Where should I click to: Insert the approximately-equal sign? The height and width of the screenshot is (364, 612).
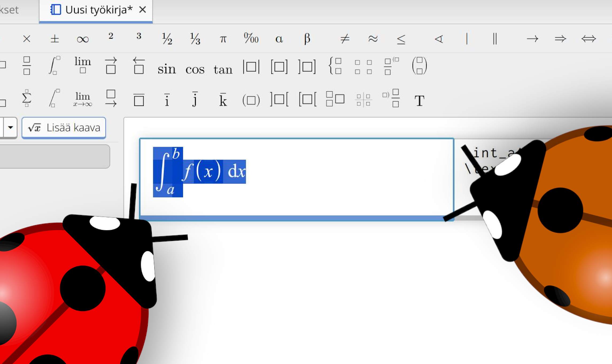[x=373, y=39]
